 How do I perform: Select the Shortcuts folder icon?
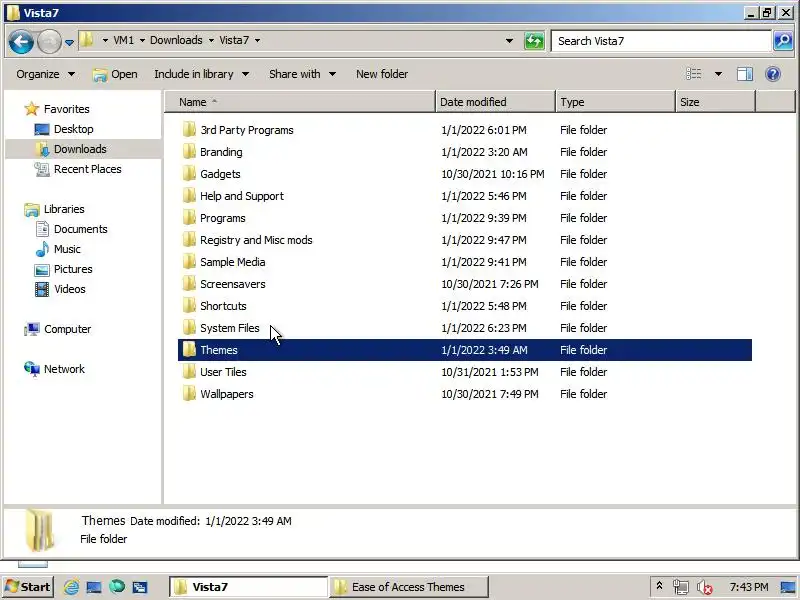(x=189, y=305)
